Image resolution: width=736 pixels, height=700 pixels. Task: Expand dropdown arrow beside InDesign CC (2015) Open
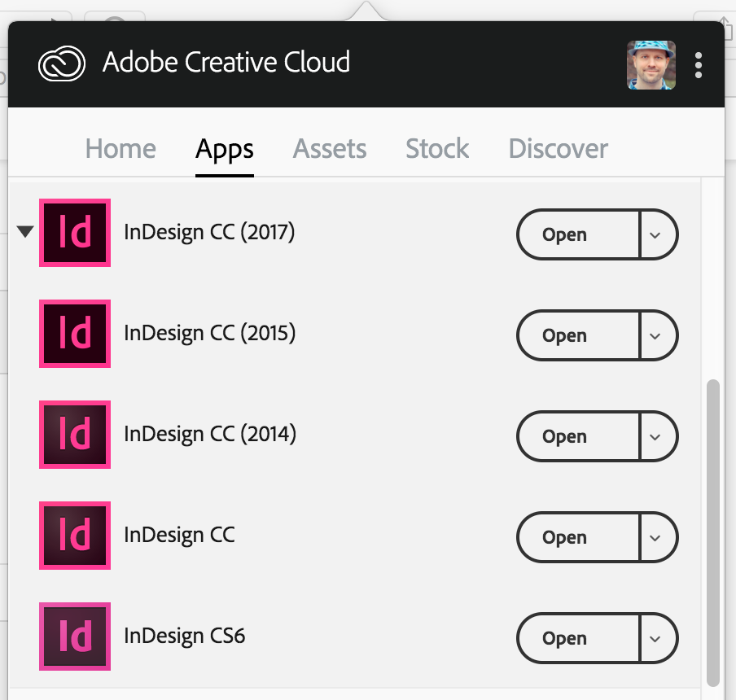coord(656,335)
